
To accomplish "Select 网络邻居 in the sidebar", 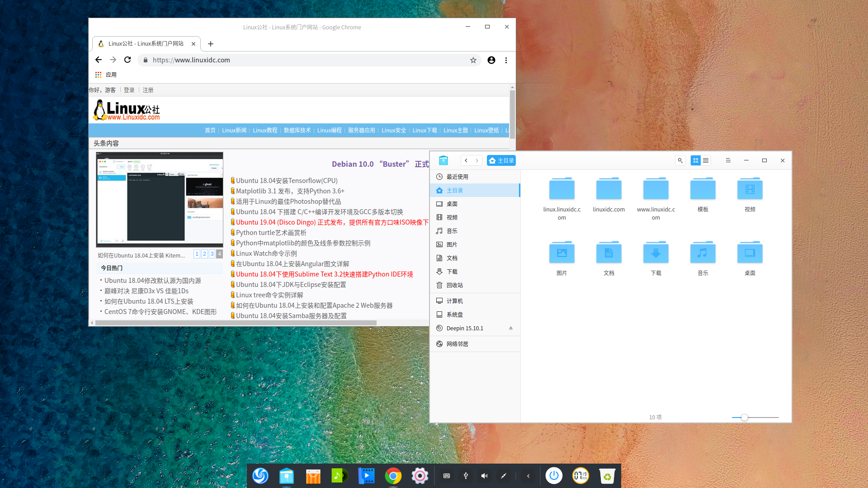I will (475, 344).
